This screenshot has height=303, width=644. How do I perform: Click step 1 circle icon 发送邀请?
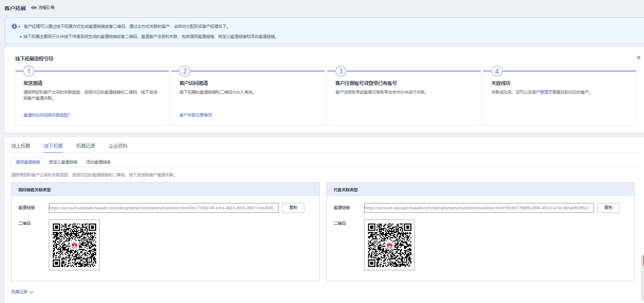(x=29, y=71)
